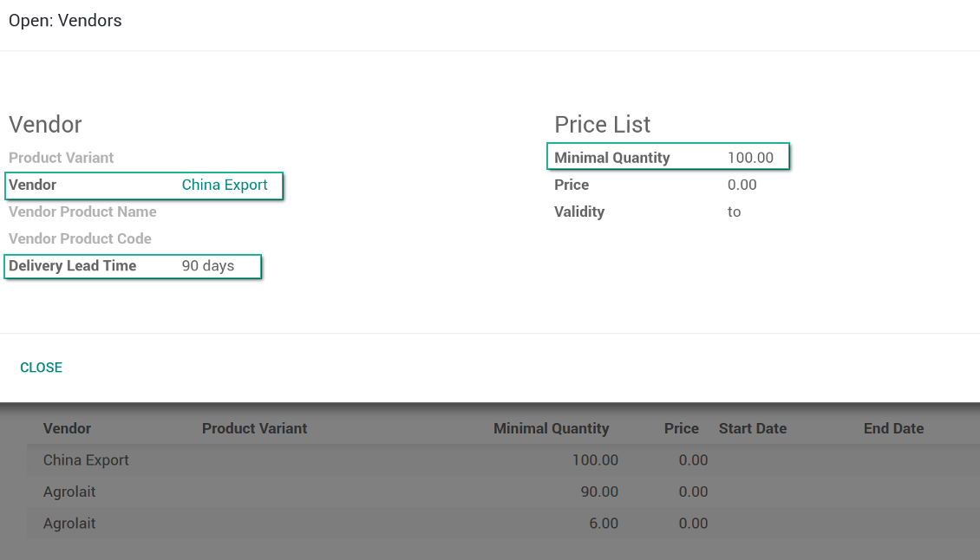Click the Vendor Product Name label
This screenshot has width=980, height=560.
point(82,212)
